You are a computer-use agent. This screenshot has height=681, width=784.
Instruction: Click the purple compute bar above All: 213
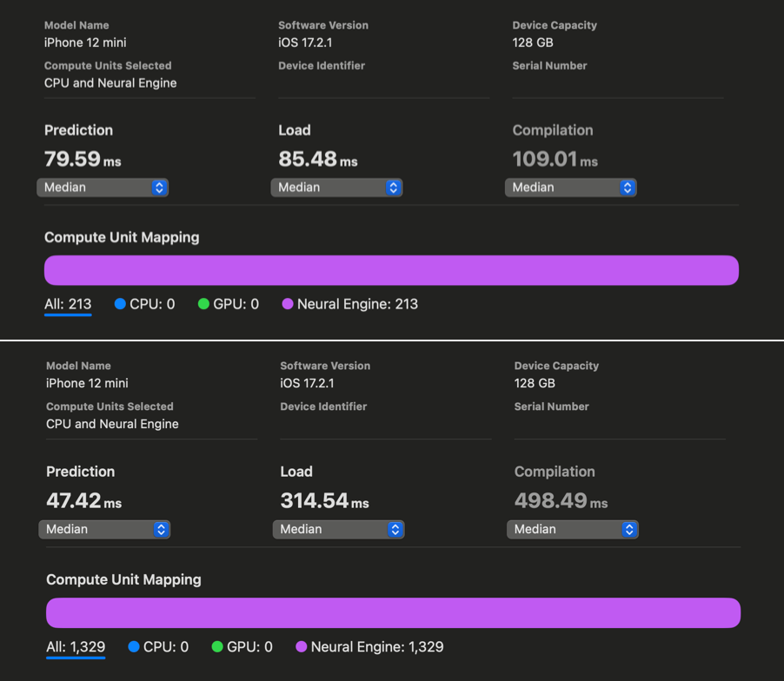point(391,270)
